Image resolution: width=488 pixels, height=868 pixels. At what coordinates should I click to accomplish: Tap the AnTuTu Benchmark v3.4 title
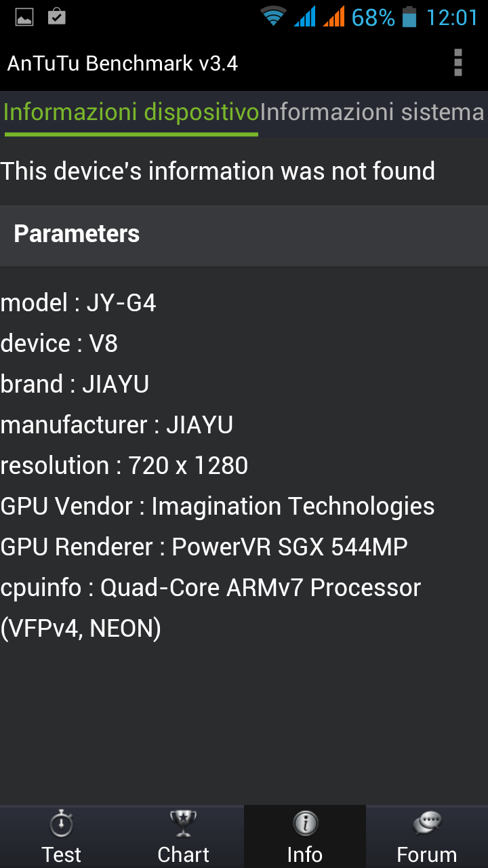pos(123,64)
